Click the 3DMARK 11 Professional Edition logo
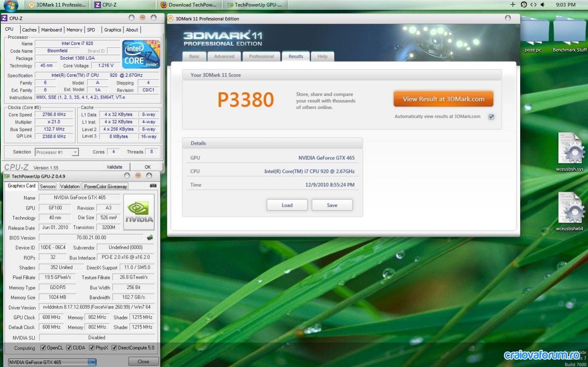 [223, 38]
